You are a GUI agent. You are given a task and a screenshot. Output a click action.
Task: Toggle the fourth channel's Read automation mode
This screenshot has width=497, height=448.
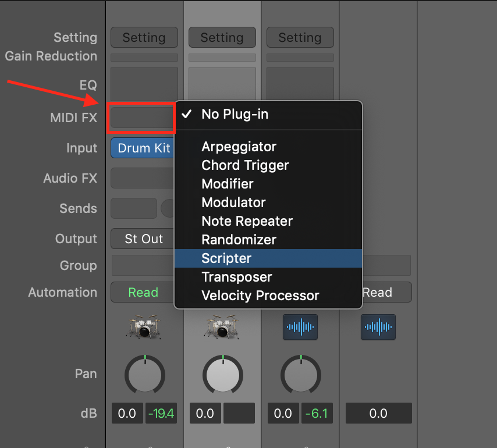386,292
